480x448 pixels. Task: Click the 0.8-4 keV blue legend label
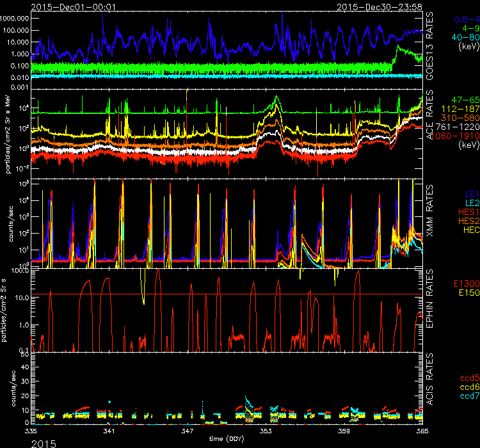coord(460,19)
